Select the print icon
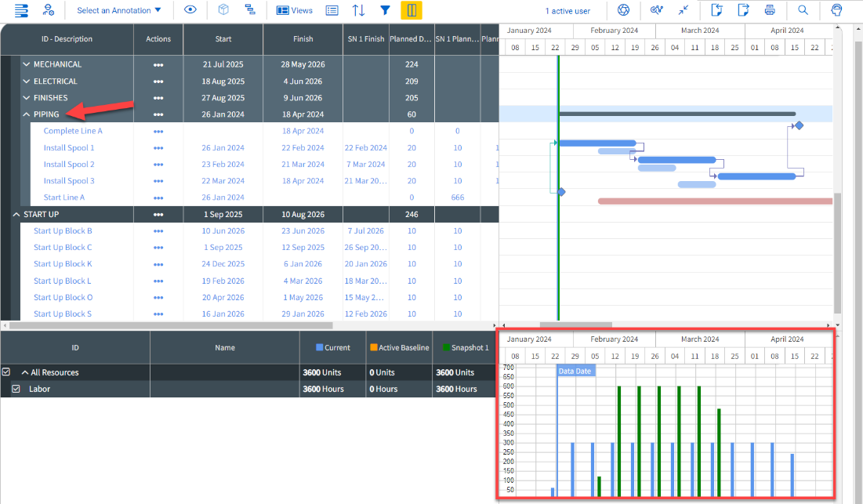This screenshot has width=863, height=504. pos(769,10)
